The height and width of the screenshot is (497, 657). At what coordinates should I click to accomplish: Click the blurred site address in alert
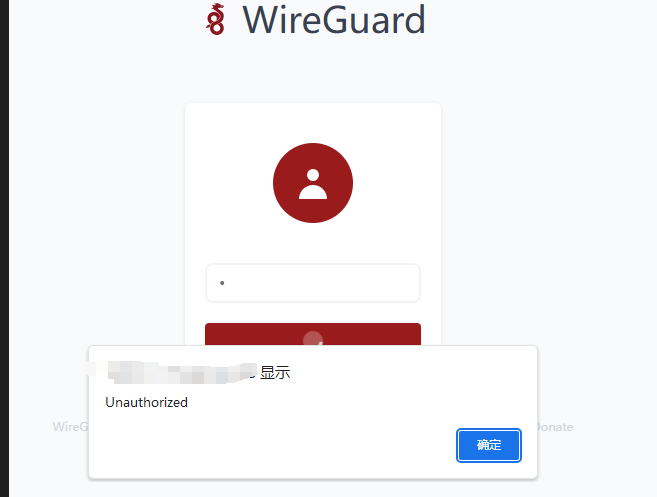pyautogui.click(x=172, y=372)
